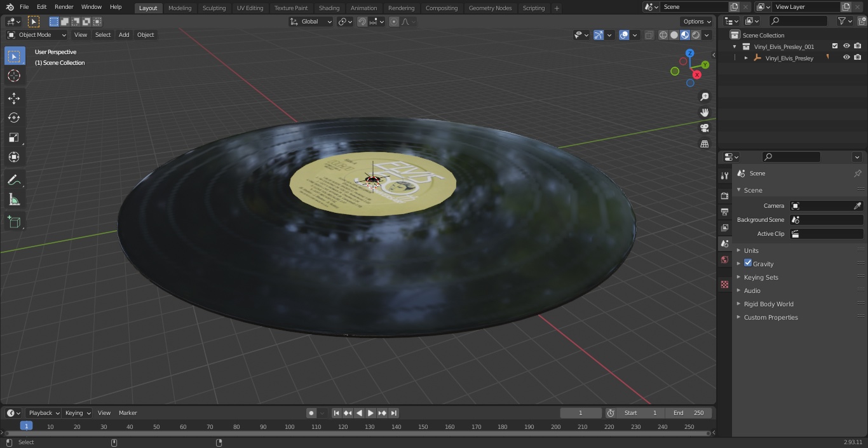Switch to Rendered viewport shading

(x=696, y=35)
